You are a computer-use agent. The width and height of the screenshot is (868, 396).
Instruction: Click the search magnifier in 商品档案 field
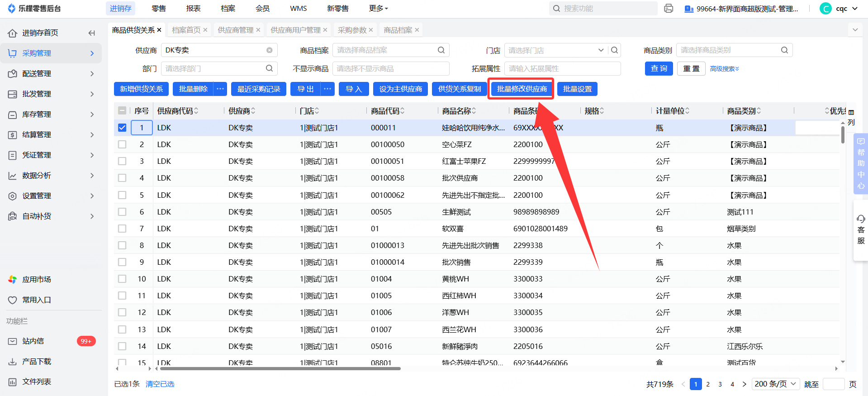point(441,50)
